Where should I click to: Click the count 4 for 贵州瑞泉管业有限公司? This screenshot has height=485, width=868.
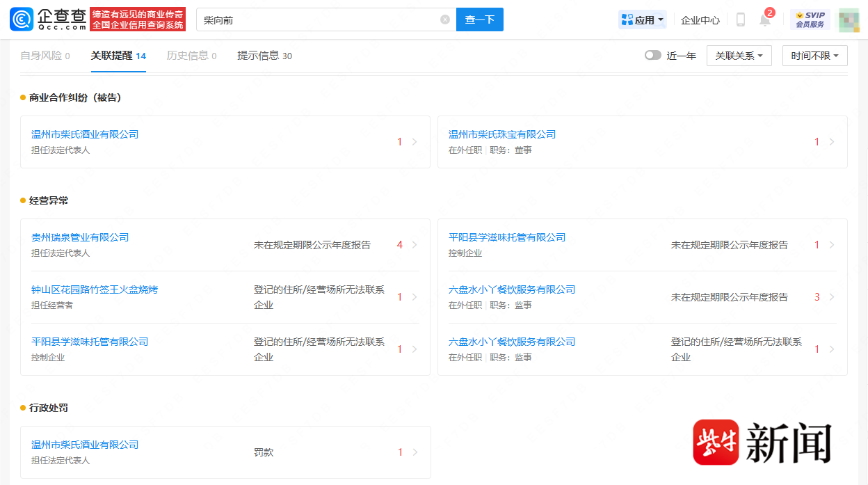pyautogui.click(x=400, y=245)
